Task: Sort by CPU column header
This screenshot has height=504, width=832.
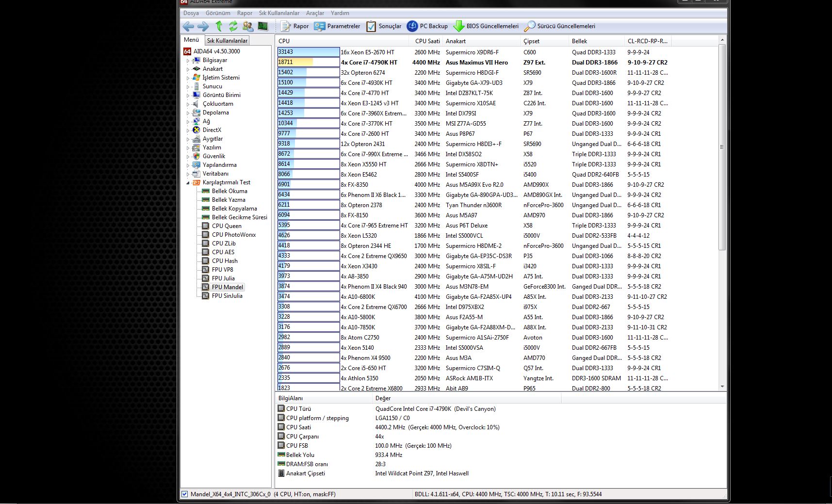Action: coord(343,41)
